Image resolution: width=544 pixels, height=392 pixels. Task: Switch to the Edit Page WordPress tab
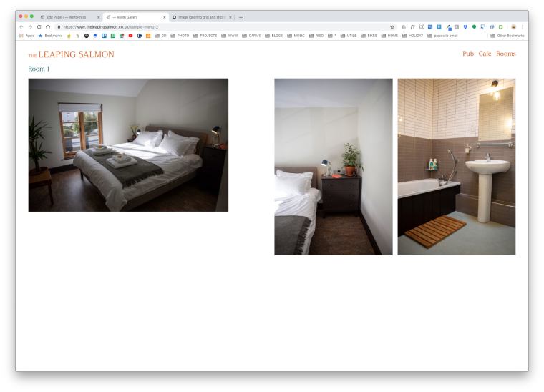69,17
